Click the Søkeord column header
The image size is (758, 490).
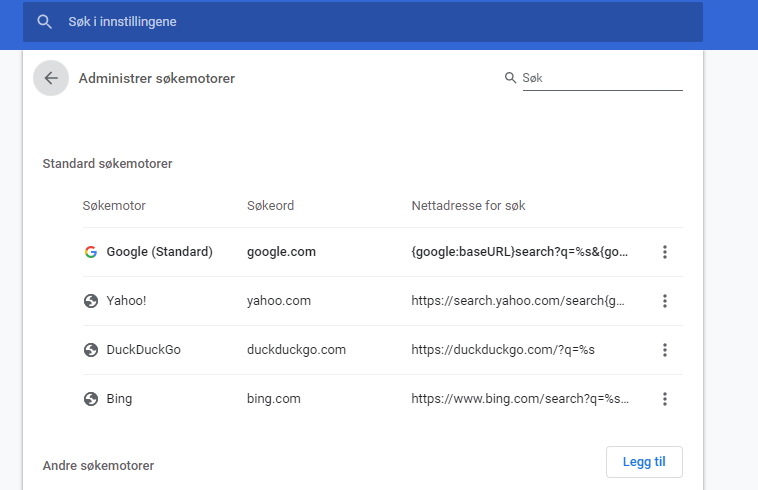click(x=270, y=206)
